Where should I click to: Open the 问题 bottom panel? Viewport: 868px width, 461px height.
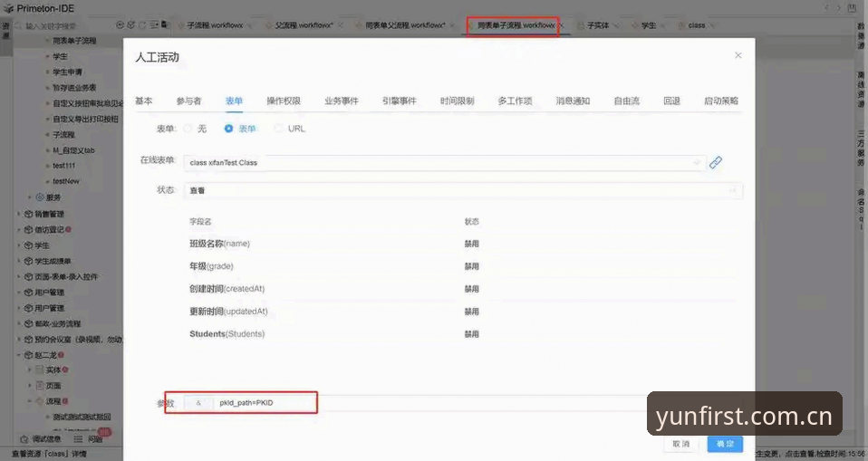tap(89, 439)
